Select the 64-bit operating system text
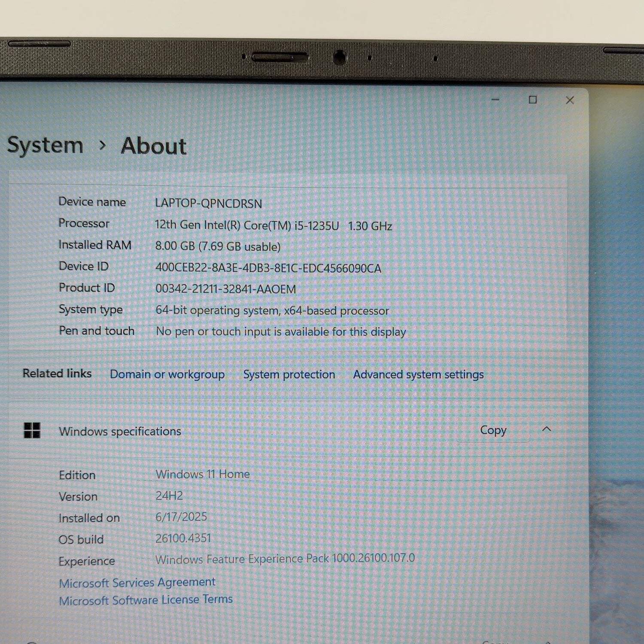Screen dimensions: 644x644 tap(272, 310)
